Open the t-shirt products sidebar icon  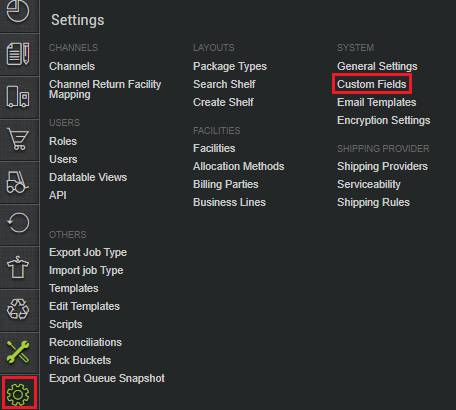pos(18,267)
